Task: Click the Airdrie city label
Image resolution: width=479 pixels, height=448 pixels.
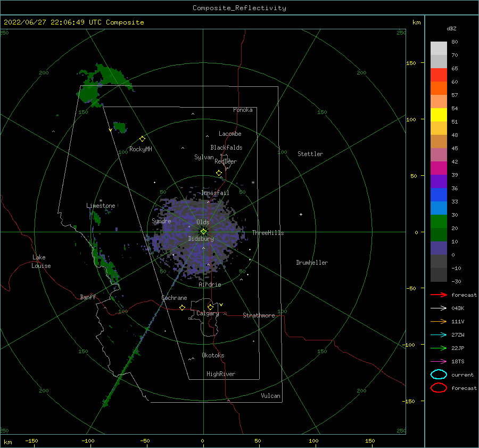Action: tap(210, 284)
